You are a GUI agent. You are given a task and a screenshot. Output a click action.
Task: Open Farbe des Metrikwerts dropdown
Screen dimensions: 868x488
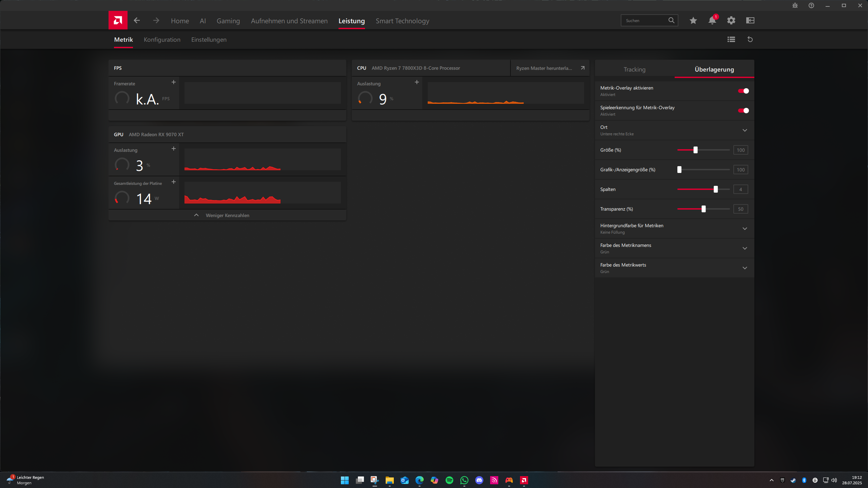pyautogui.click(x=745, y=268)
